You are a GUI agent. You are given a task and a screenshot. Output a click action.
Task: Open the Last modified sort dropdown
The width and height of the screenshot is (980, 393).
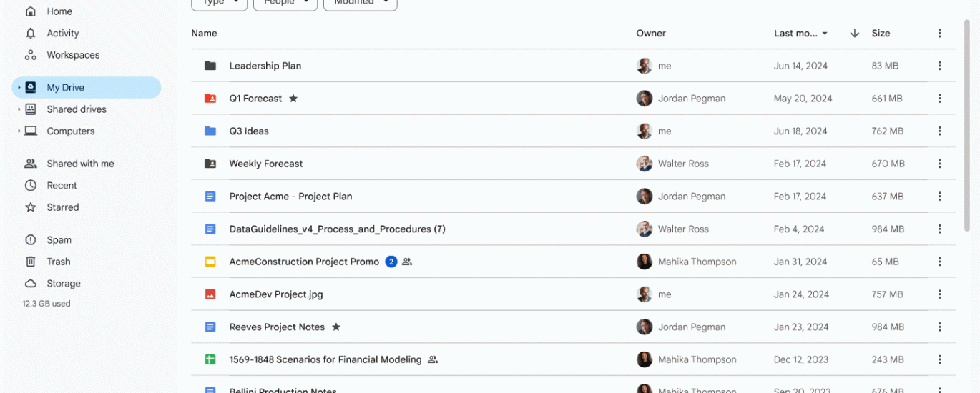[x=801, y=33]
